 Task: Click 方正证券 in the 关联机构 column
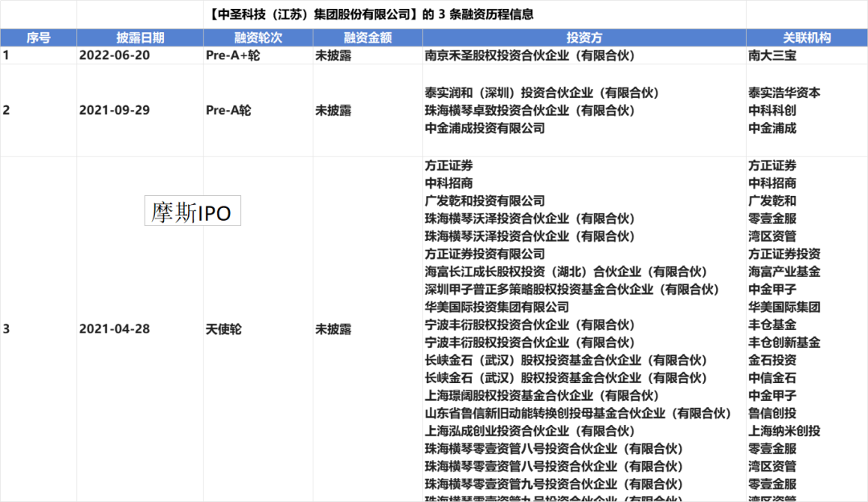[x=772, y=165]
